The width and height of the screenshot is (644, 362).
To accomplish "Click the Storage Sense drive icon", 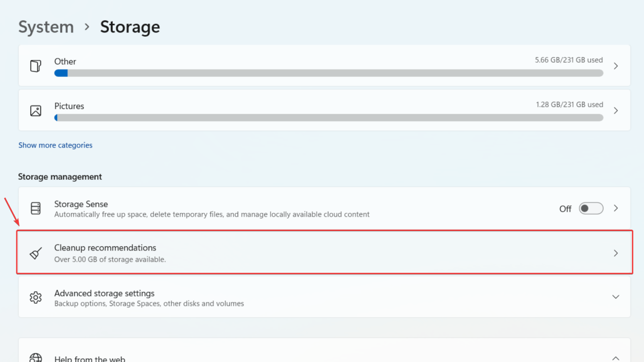I will click(x=36, y=208).
